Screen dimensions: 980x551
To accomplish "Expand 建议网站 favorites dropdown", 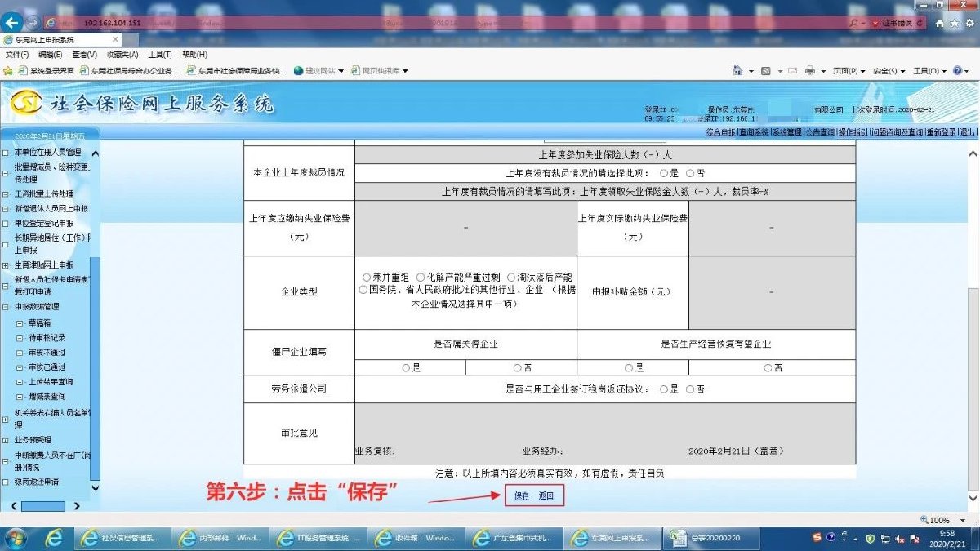I will pyautogui.click(x=318, y=71).
